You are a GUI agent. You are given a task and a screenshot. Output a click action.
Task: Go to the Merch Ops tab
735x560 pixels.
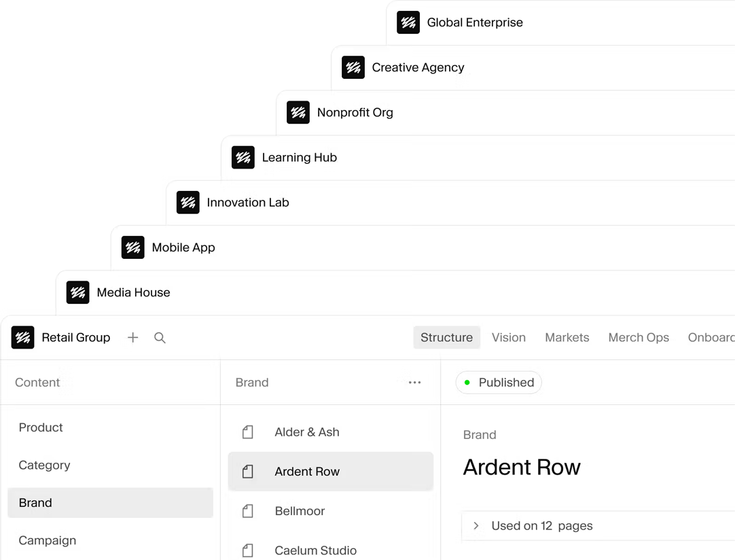point(639,338)
